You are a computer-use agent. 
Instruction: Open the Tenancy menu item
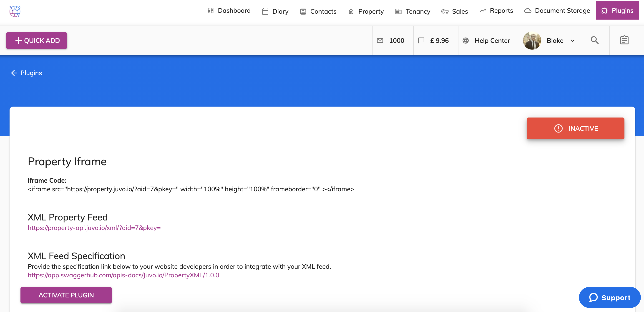[413, 12]
